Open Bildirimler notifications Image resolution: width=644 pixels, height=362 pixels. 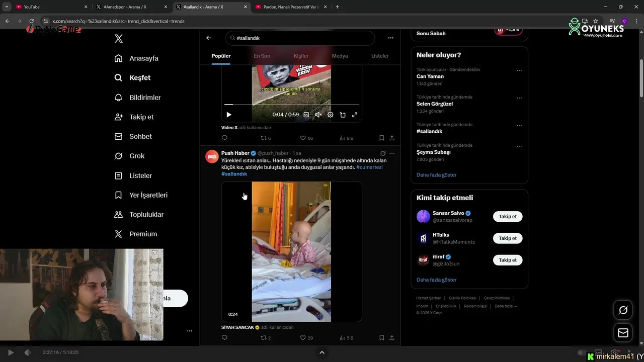pyautogui.click(x=137, y=98)
